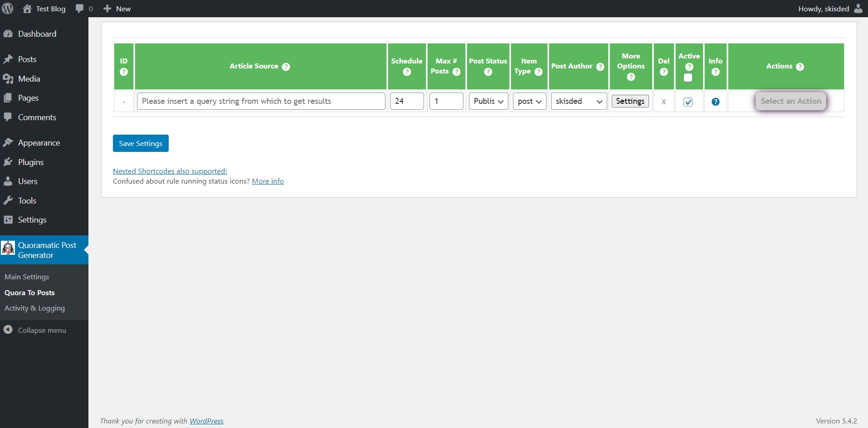The width and height of the screenshot is (868, 428).
Task: Click the help icon under More Options
Action: pyautogui.click(x=631, y=77)
